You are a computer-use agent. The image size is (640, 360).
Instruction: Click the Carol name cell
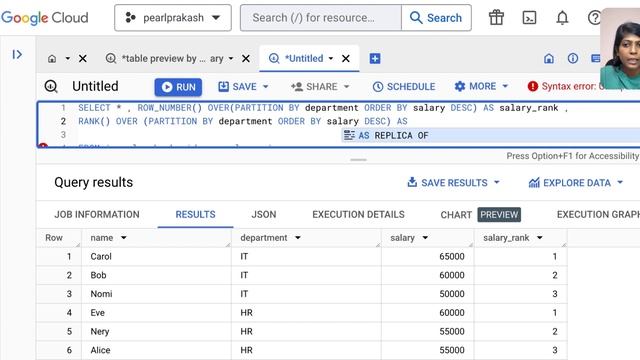pos(156,257)
